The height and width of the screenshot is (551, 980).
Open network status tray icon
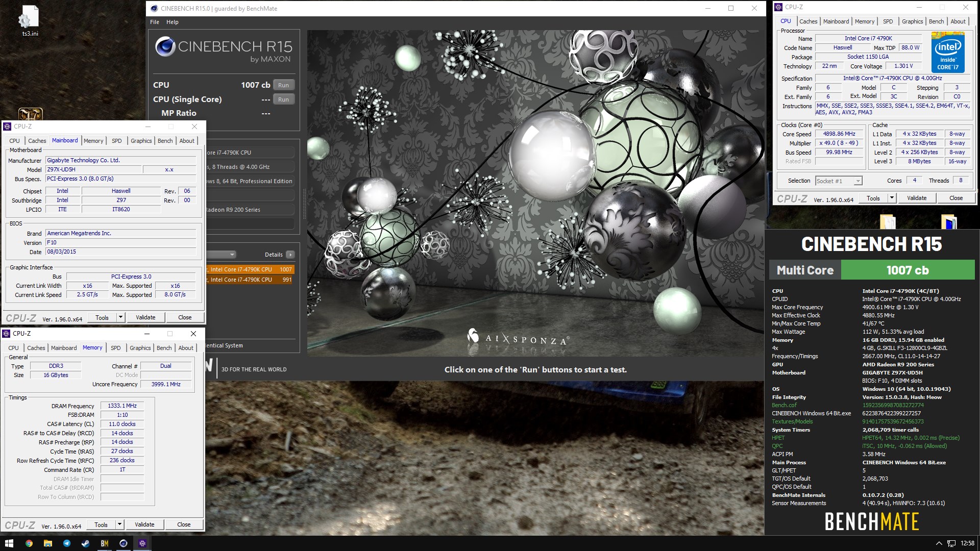pyautogui.click(x=951, y=543)
